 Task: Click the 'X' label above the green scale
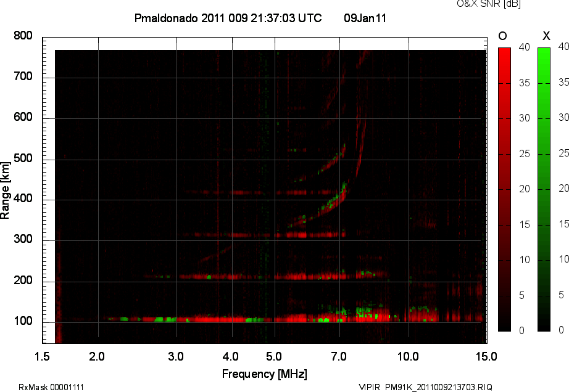coord(546,36)
